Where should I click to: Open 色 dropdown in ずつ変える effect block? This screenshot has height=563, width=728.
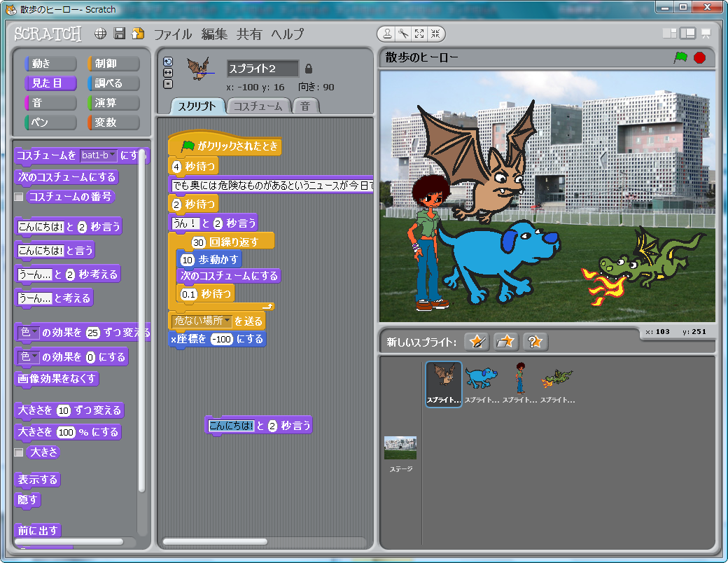coord(28,333)
